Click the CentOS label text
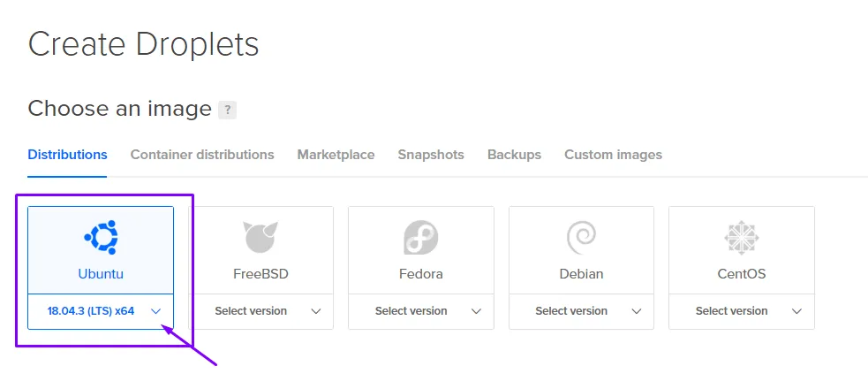Screen dimensions: 868x389 [x=741, y=274]
